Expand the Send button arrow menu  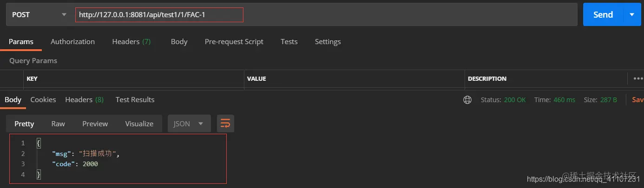tap(632, 15)
